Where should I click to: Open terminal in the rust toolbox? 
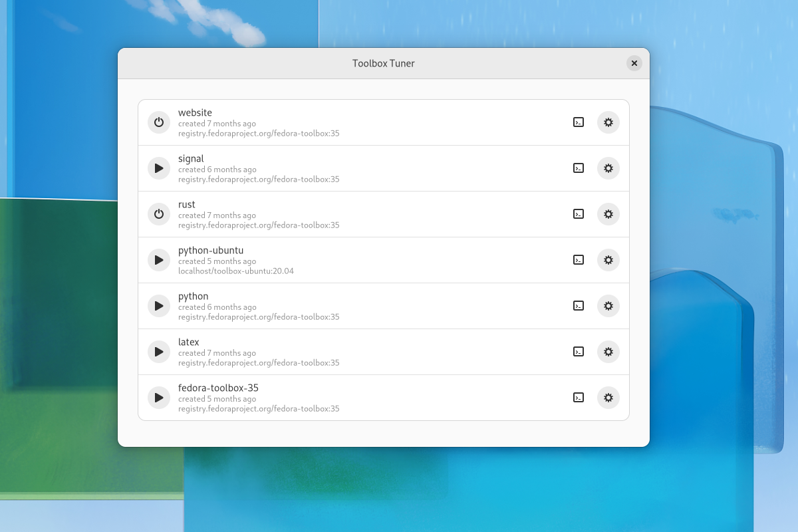579,214
